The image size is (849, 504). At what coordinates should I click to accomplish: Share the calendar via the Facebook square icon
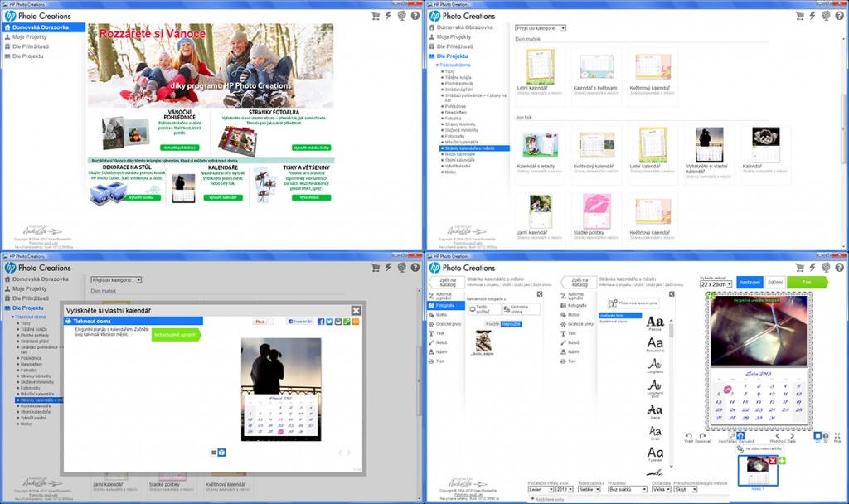[321, 322]
